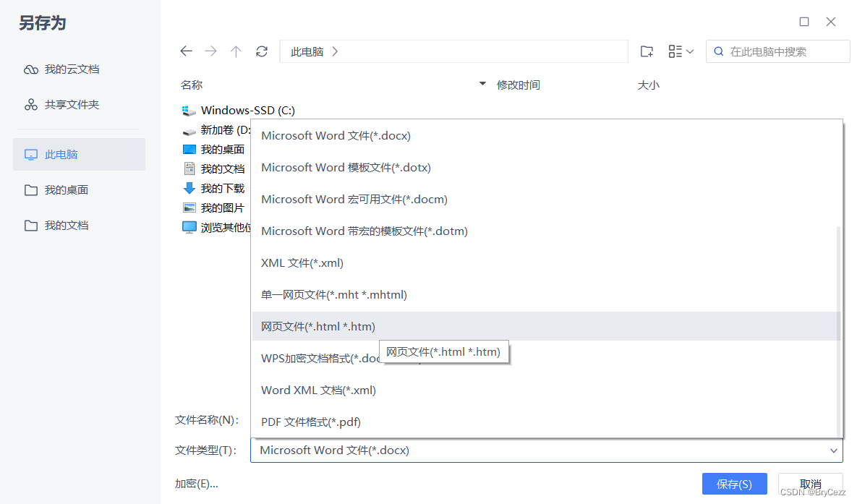
Task: Click the 保存(S) button
Action: coord(734,484)
